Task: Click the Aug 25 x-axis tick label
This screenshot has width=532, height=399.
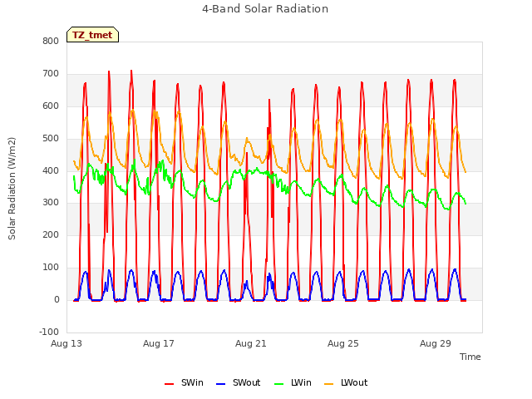Action: [x=343, y=343]
